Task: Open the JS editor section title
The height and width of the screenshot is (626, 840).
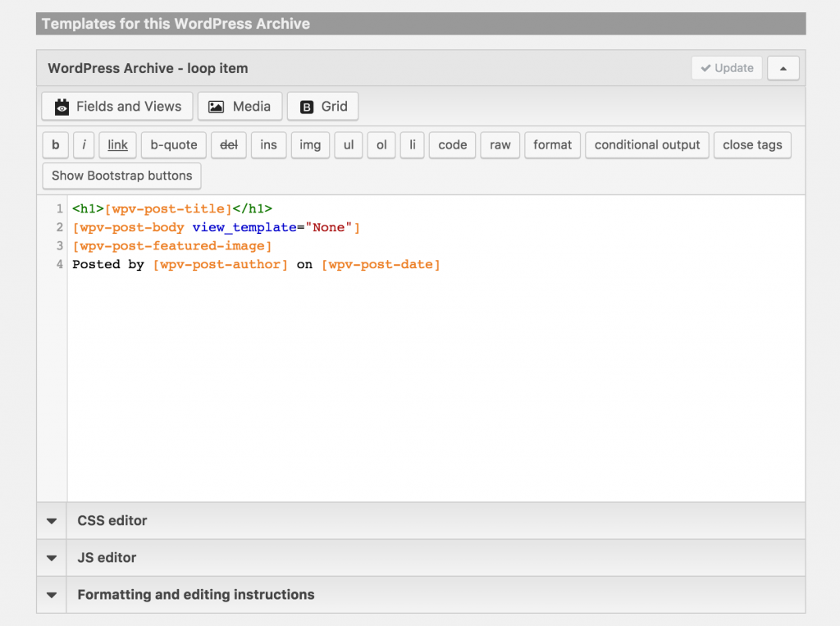Action: 107,557
